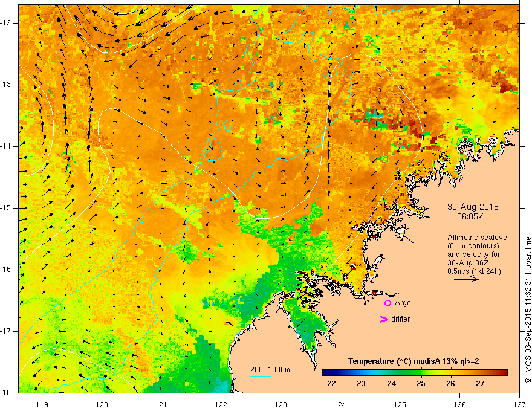Click the latitude axis label '-13'
532x411 pixels.
point(7,85)
